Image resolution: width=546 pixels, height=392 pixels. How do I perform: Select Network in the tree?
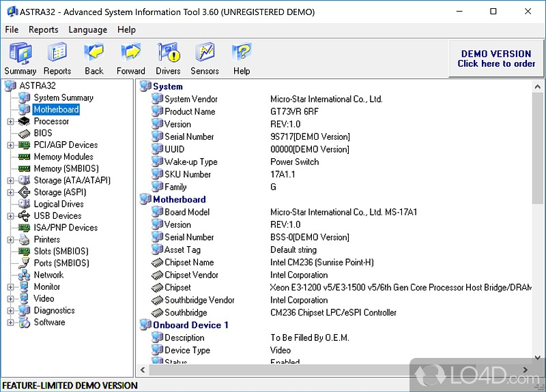(48, 275)
